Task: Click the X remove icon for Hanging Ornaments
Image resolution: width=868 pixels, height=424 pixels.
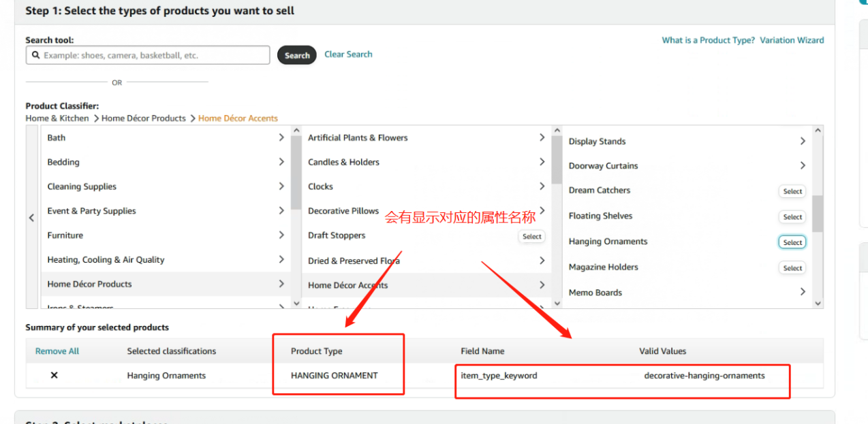Action: [54, 375]
